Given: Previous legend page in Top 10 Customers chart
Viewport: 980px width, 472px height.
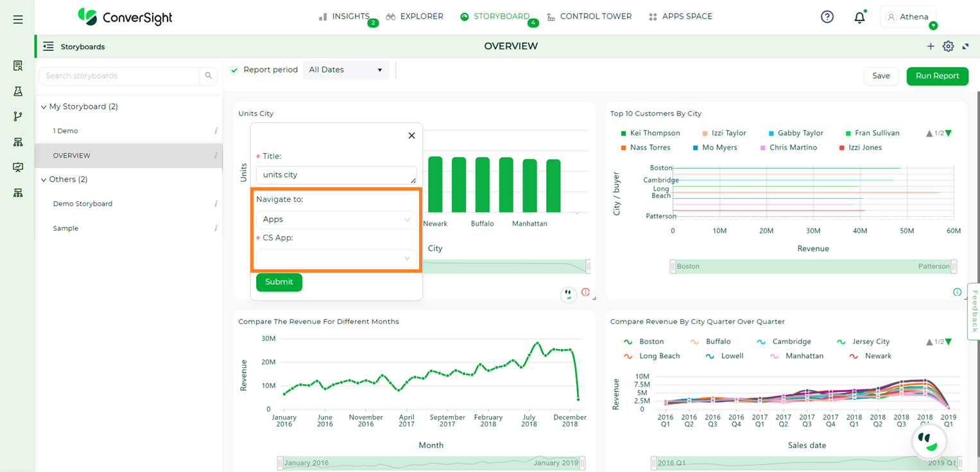Looking at the screenshot, I should [x=929, y=133].
